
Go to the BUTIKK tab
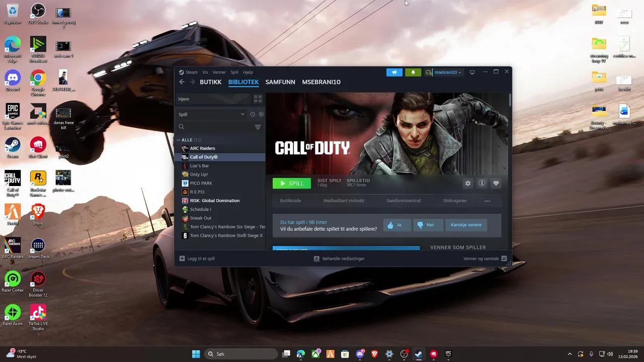tap(210, 82)
